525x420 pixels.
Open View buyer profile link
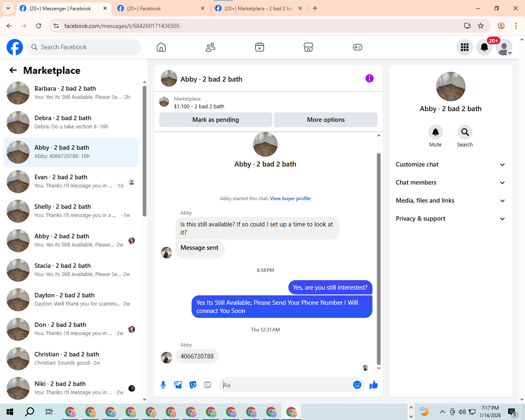290,199
